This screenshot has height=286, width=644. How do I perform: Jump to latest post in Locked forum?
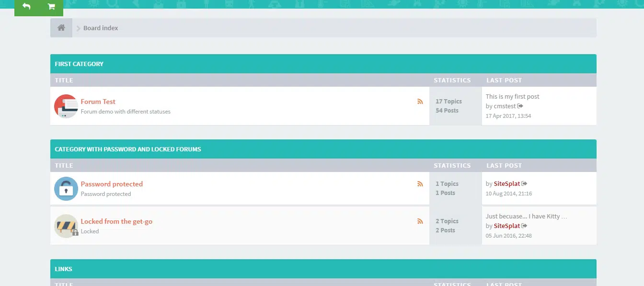(x=524, y=226)
